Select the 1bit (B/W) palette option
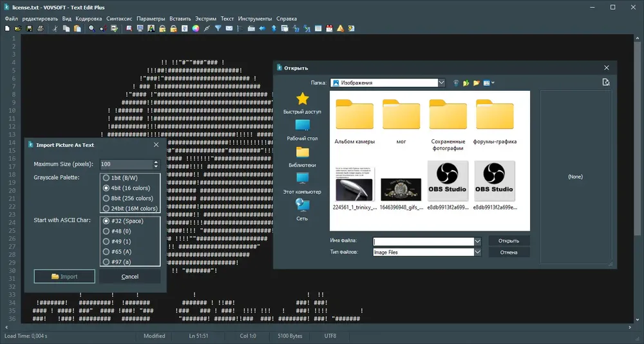Viewport: 644px width, 344px height. tap(120, 178)
